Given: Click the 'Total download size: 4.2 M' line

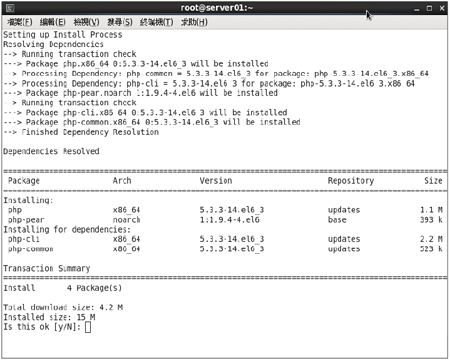Looking at the screenshot, I should [63, 307].
